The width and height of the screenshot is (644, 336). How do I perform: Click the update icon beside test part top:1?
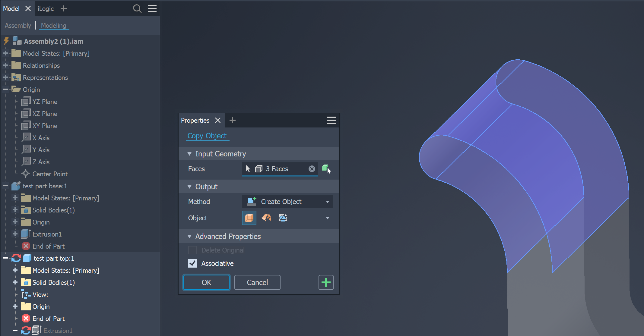tap(16, 258)
